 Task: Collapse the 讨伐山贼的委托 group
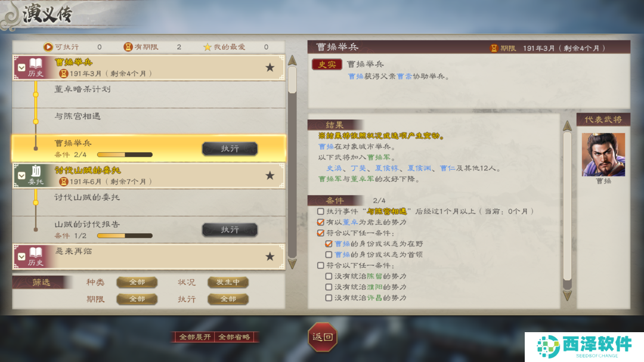(x=22, y=175)
